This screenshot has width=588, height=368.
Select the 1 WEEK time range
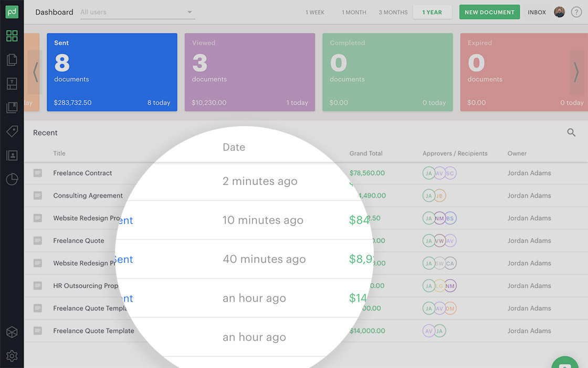pyautogui.click(x=315, y=13)
